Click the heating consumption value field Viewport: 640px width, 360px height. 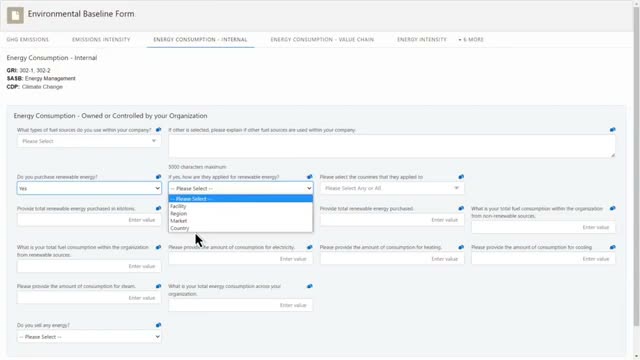392,259
